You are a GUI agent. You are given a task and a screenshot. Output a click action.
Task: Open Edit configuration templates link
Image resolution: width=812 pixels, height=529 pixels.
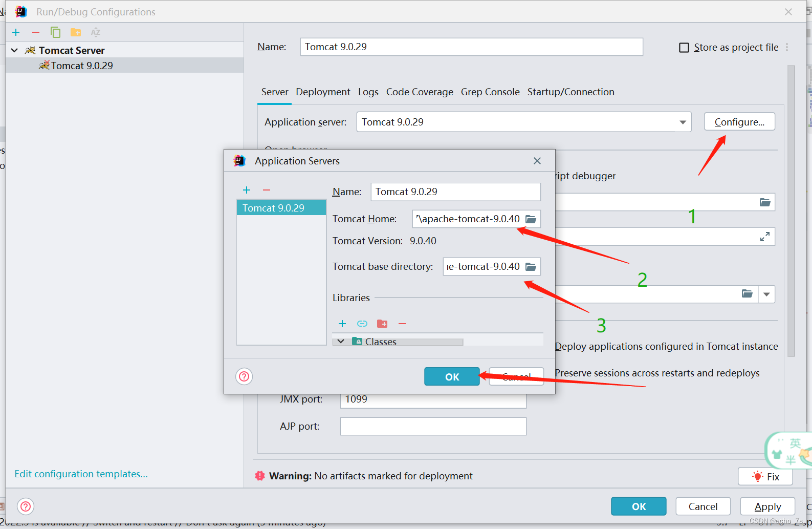click(81, 474)
